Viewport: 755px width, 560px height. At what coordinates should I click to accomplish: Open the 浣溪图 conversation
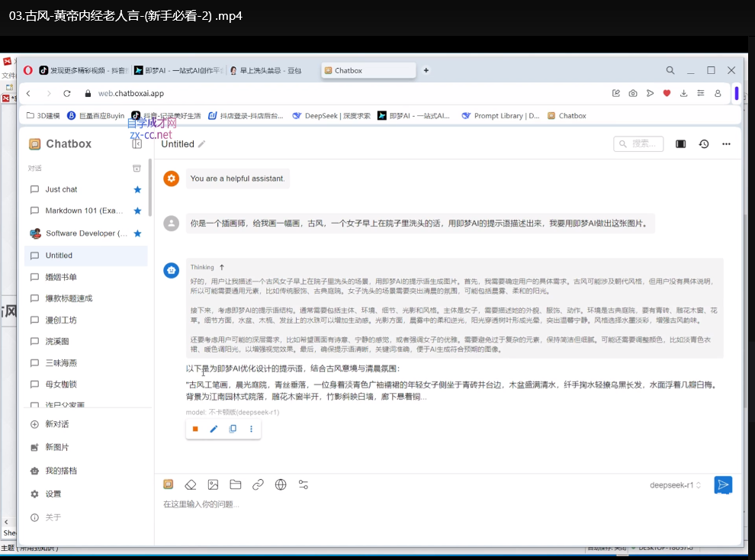click(86, 341)
